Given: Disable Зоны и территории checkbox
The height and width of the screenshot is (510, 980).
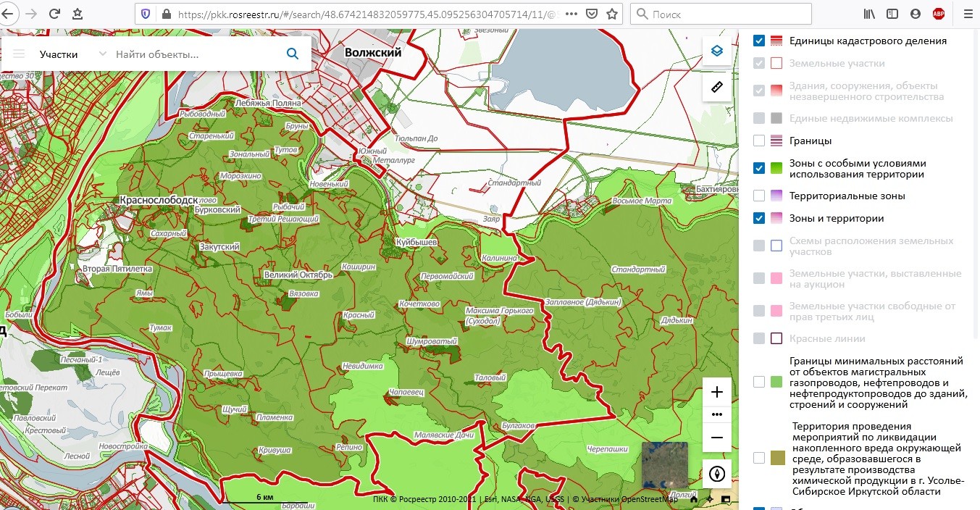Looking at the screenshot, I should [759, 218].
